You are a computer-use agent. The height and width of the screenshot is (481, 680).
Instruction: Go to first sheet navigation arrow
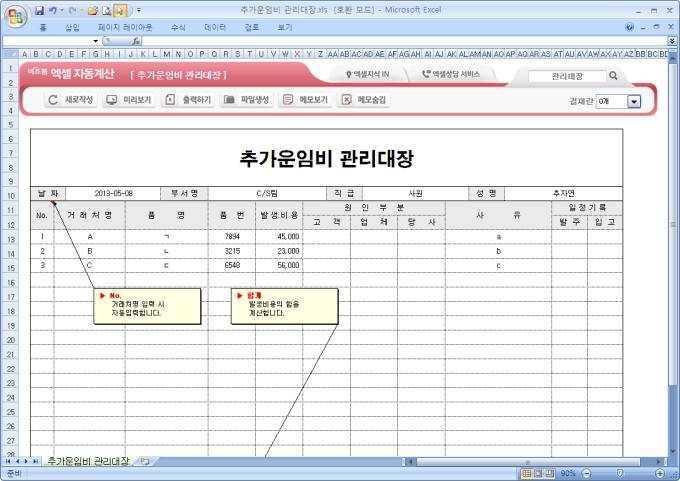[x=8, y=461]
